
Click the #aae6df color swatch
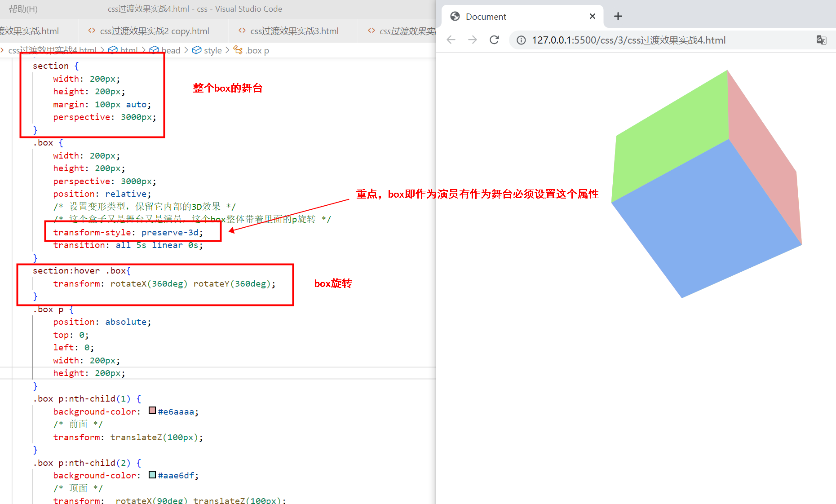point(152,475)
